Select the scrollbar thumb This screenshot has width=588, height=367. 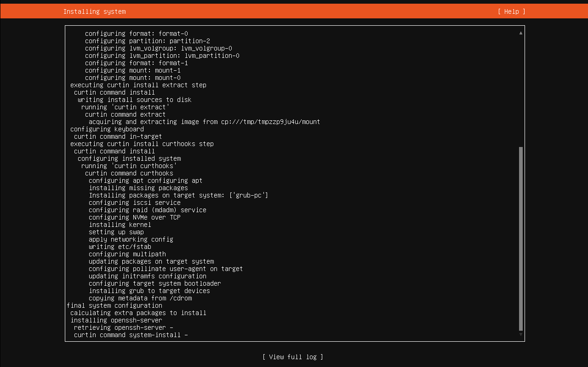tap(520, 239)
